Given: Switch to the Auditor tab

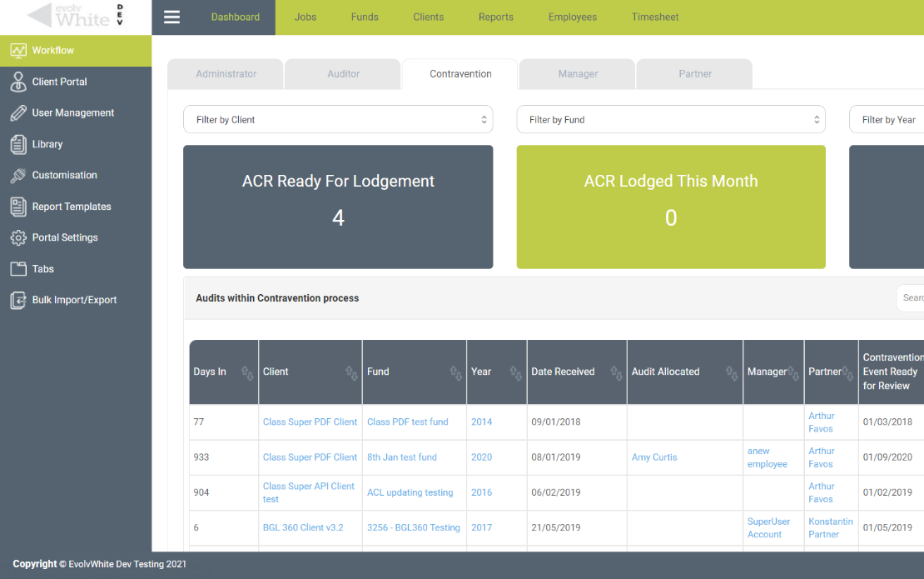Looking at the screenshot, I should point(343,74).
